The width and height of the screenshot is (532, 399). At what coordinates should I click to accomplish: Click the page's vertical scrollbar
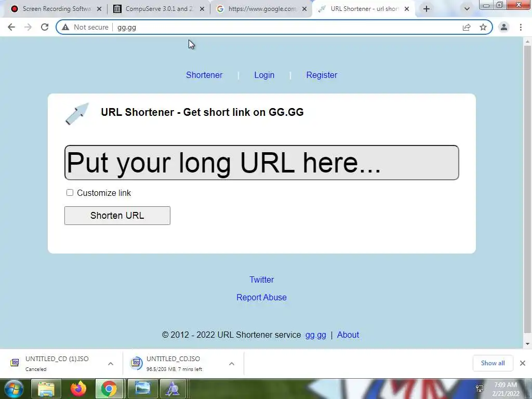[x=527, y=189]
